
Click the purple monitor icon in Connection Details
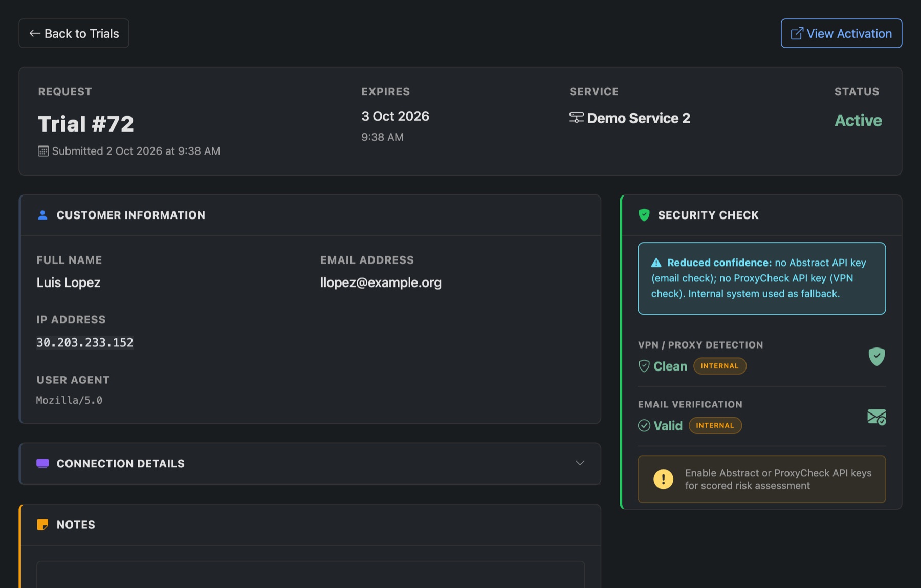tap(42, 463)
